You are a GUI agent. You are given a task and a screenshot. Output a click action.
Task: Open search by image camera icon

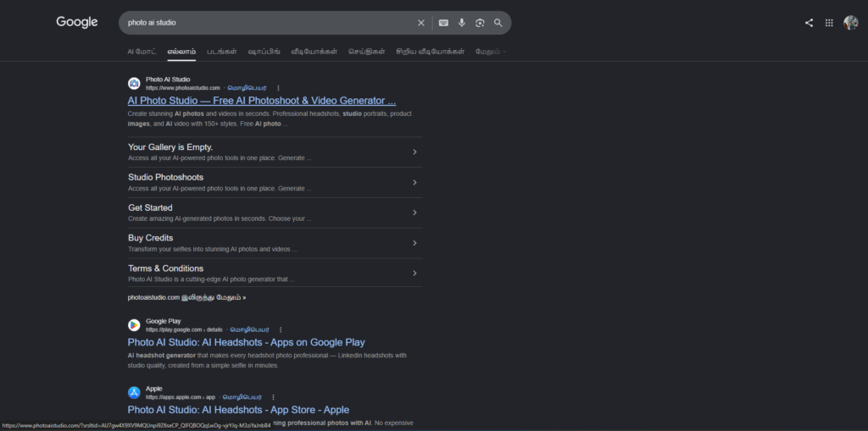coord(480,23)
